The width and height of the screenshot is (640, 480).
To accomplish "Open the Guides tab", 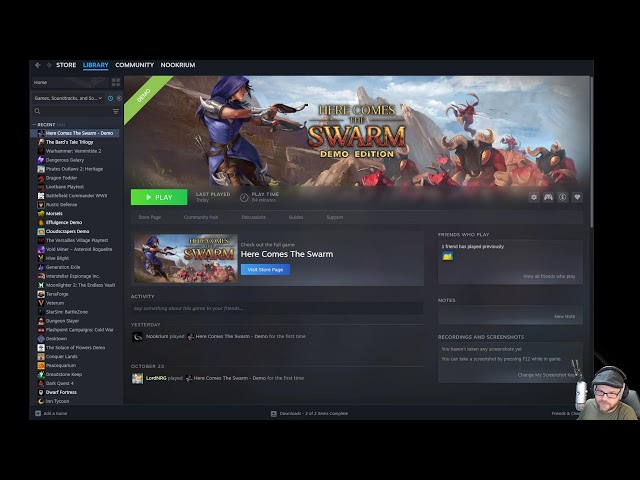I will 296,217.
